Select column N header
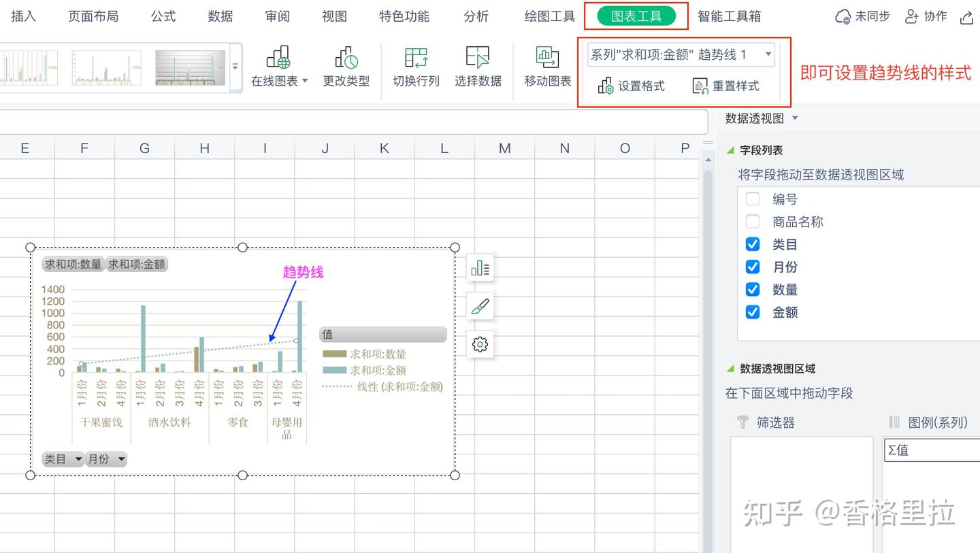This screenshot has height=553, width=980. pos(564,148)
